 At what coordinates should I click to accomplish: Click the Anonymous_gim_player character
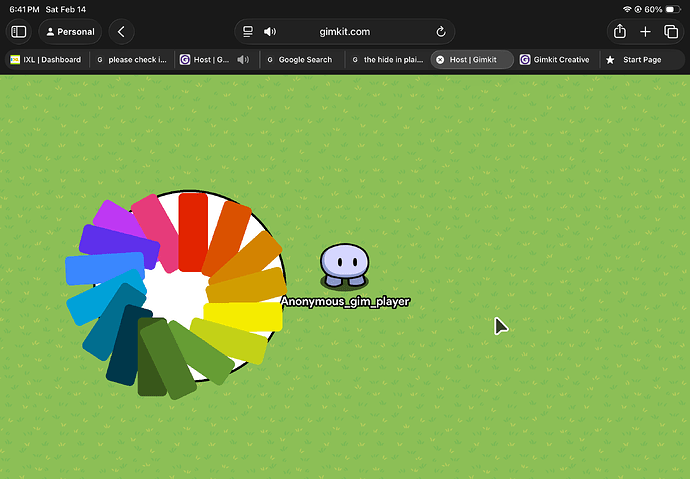click(x=343, y=266)
